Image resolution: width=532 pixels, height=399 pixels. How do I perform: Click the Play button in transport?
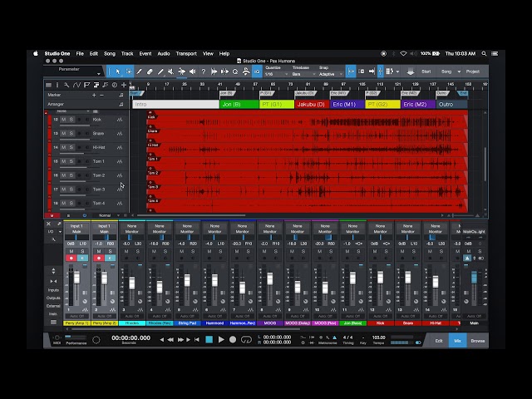[221, 339]
